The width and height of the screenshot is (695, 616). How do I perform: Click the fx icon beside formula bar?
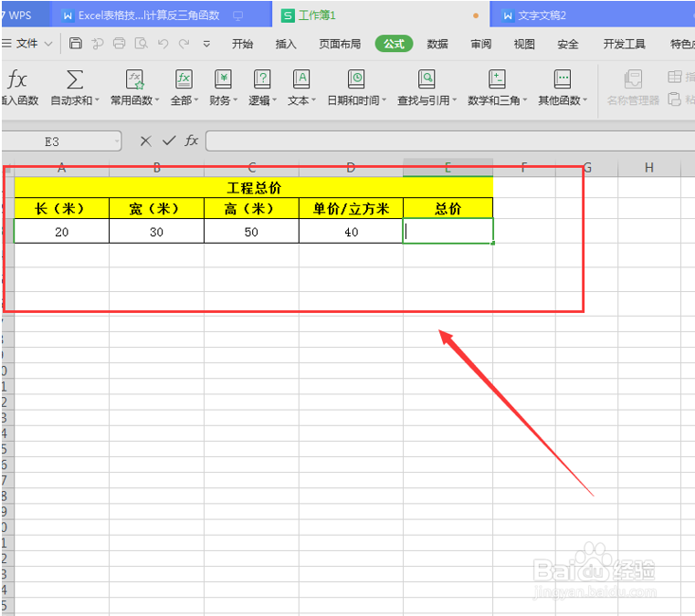click(x=192, y=141)
